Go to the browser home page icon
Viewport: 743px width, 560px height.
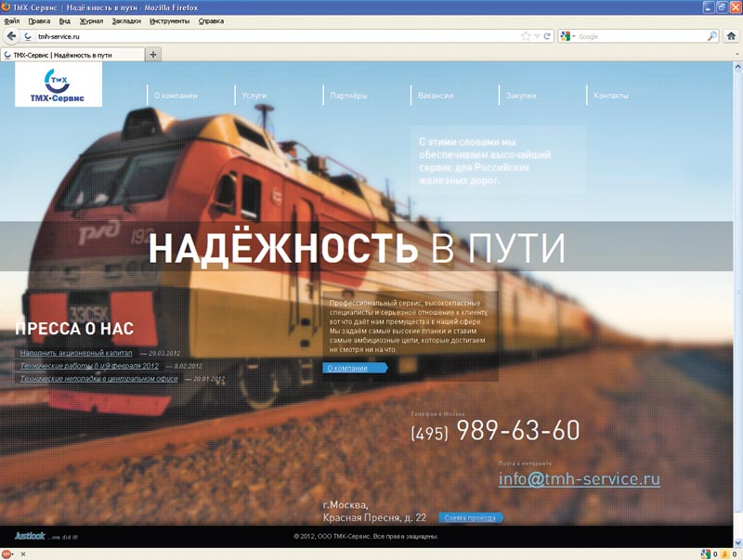click(x=732, y=36)
